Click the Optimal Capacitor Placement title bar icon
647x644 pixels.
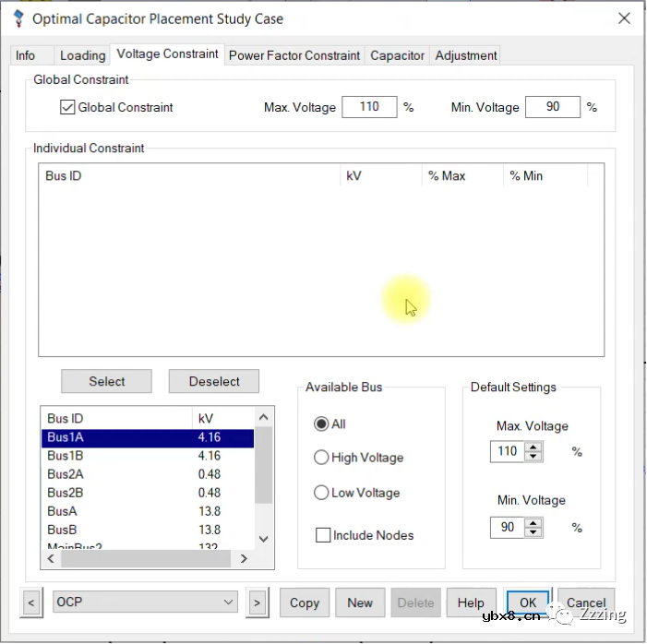coord(18,18)
